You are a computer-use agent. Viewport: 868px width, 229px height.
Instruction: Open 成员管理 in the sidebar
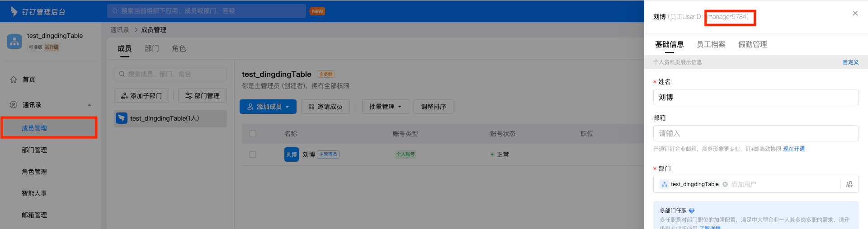[34, 128]
